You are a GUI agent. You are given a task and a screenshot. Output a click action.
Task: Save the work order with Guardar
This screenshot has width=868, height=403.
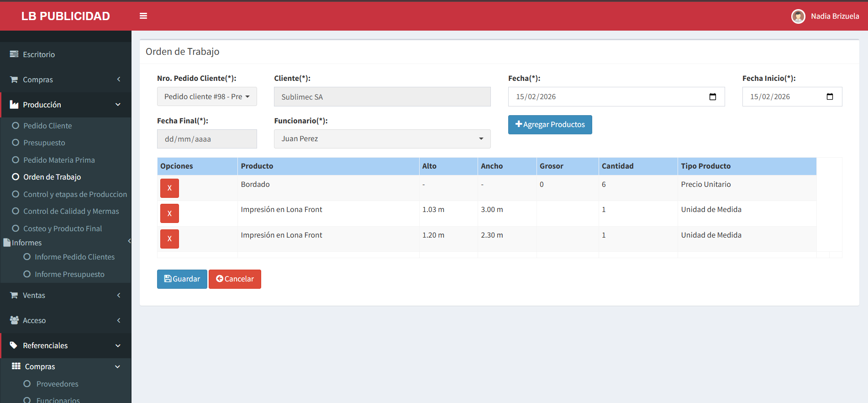182,279
